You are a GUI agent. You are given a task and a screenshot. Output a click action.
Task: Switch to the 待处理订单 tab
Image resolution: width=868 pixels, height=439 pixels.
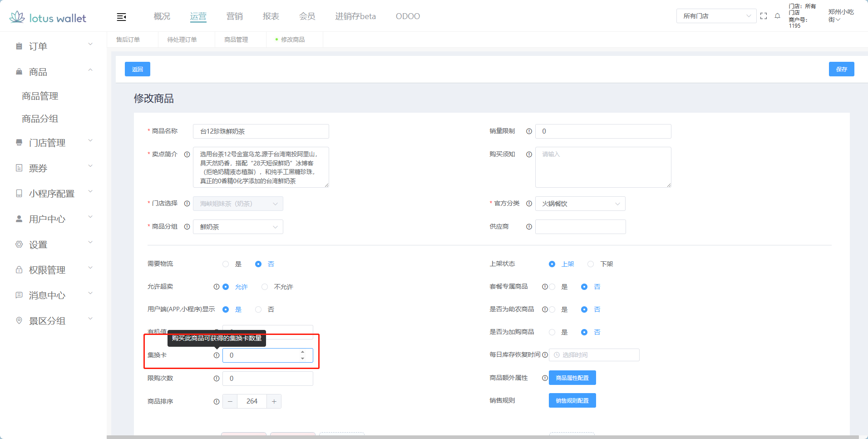click(x=182, y=40)
